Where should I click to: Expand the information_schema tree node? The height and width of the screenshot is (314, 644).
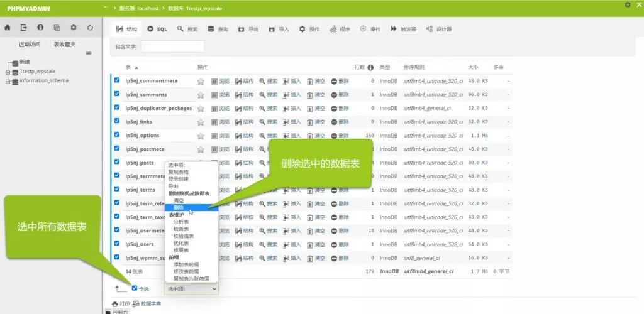click(8, 82)
